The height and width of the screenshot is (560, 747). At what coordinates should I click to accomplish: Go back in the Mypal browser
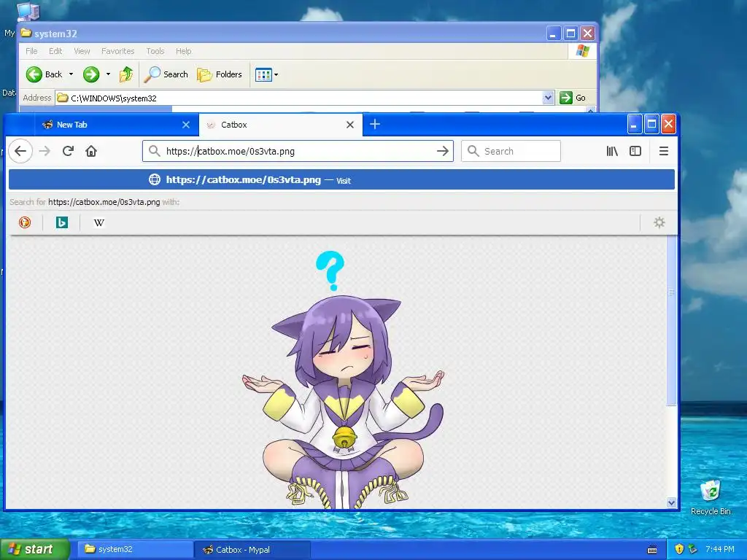click(x=20, y=151)
